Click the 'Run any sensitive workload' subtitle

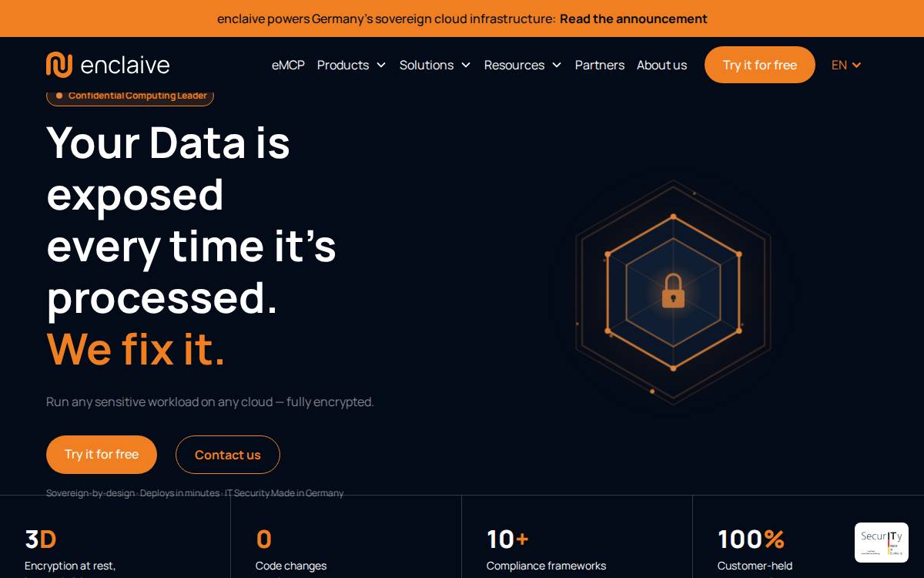coord(210,402)
